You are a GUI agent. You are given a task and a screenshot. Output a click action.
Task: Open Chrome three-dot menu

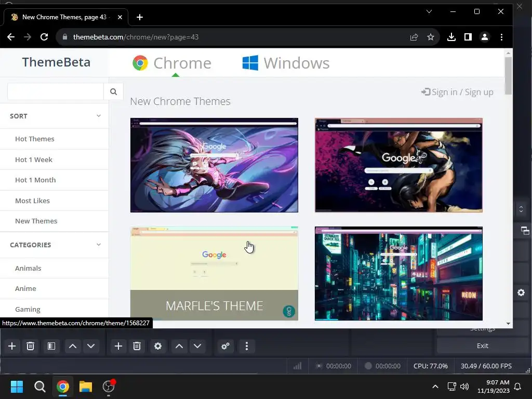point(501,37)
